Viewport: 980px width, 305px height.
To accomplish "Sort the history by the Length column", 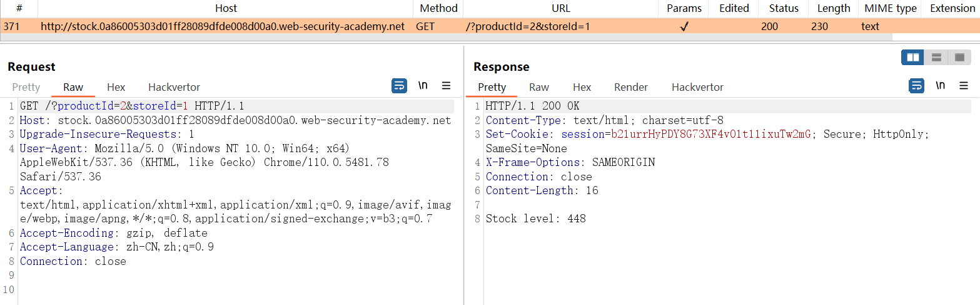I will click(x=834, y=8).
